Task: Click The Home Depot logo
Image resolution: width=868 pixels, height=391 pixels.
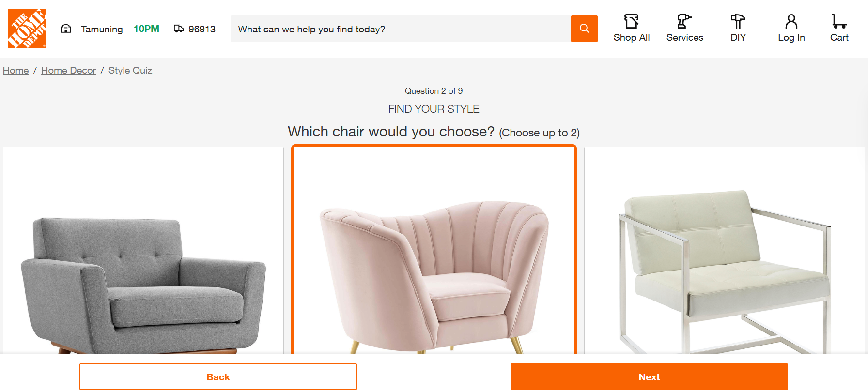Action: pyautogui.click(x=27, y=29)
